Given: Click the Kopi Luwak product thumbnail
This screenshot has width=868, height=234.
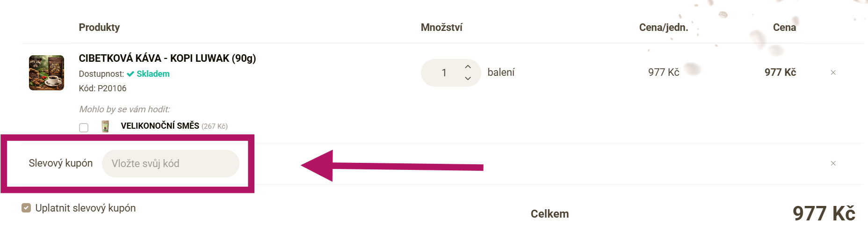Looking at the screenshot, I should pyautogui.click(x=46, y=73).
